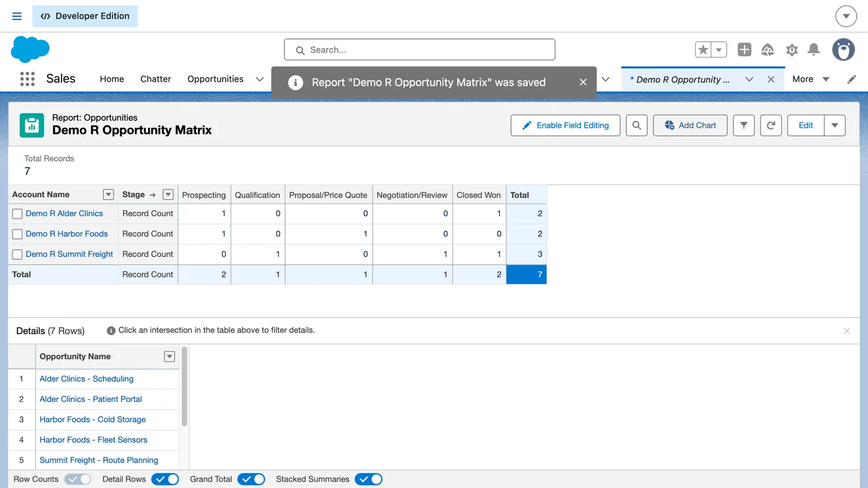Screen dimensions: 868x488
Task: Expand more actions arrow beside Edit
Action: [x=835, y=125]
